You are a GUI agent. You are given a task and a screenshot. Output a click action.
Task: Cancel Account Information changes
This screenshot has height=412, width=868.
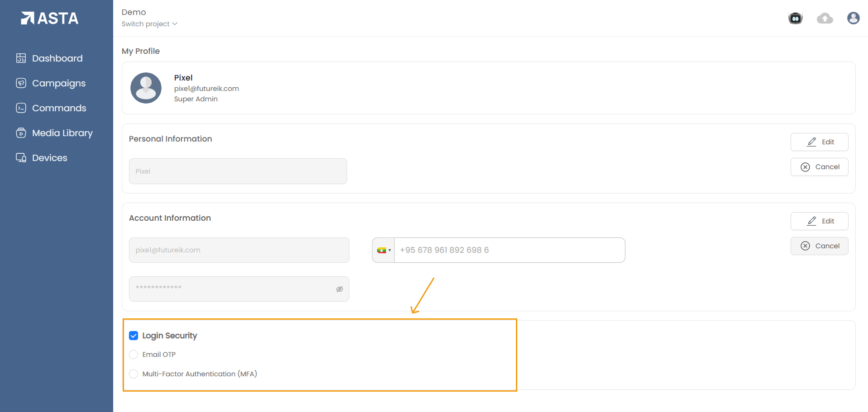click(819, 246)
